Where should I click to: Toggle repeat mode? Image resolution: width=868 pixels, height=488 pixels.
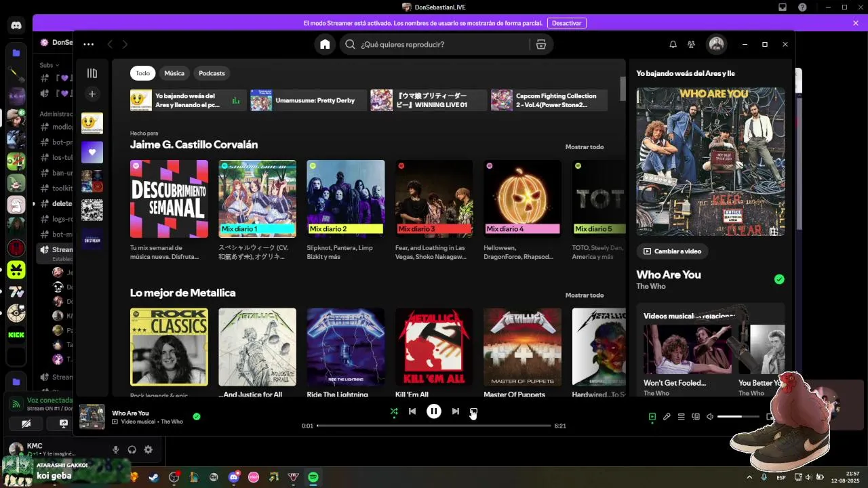(473, 411)
